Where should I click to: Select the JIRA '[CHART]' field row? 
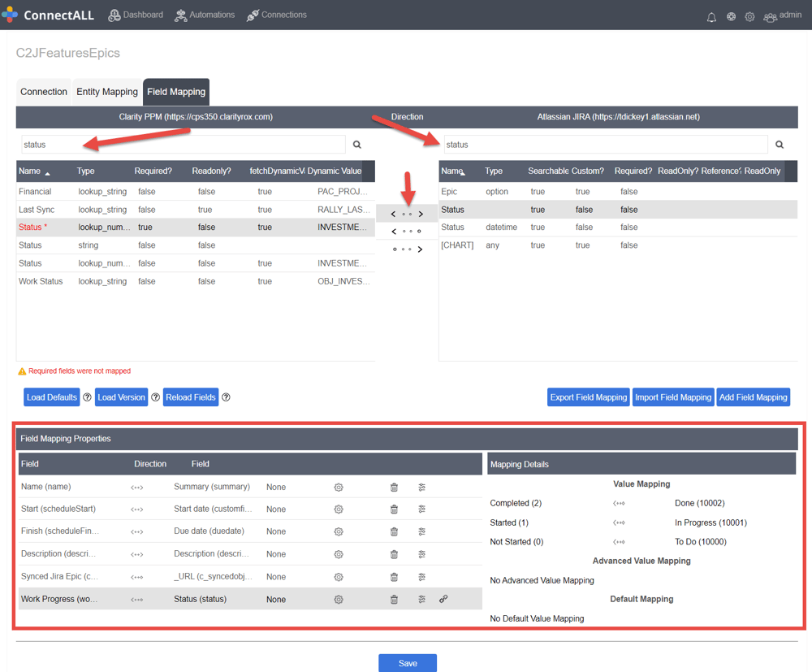click(618, 245)
